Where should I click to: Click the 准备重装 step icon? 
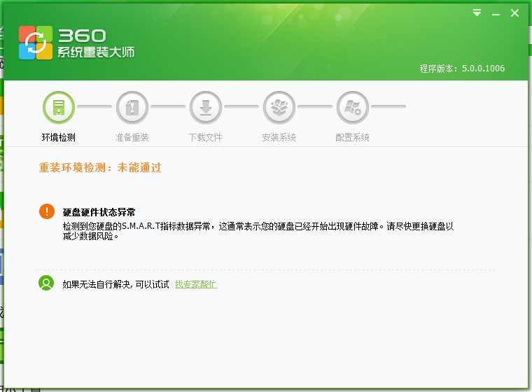[x=132, y=108]
